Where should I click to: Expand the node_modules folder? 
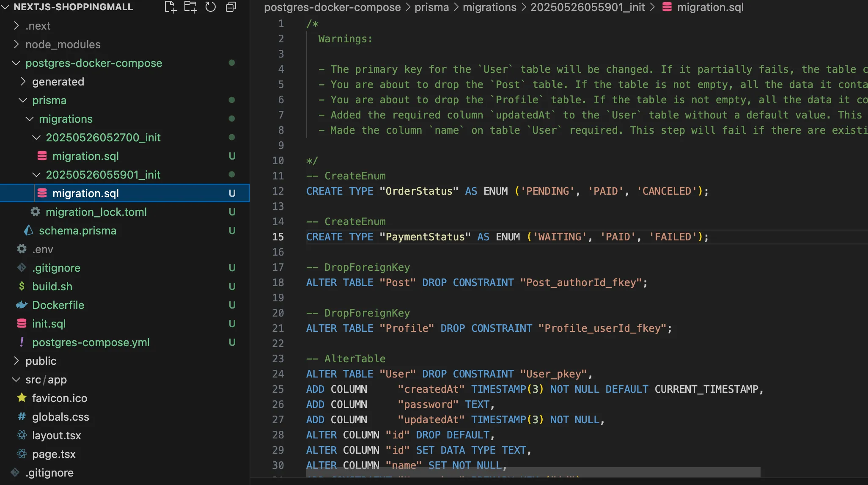16,44
